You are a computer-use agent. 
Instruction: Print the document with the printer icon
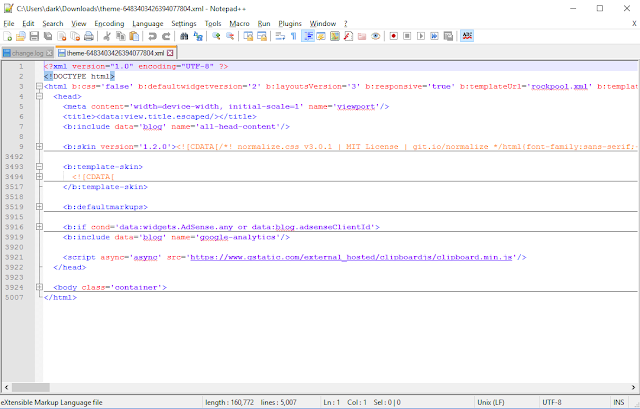coord(89,36)
